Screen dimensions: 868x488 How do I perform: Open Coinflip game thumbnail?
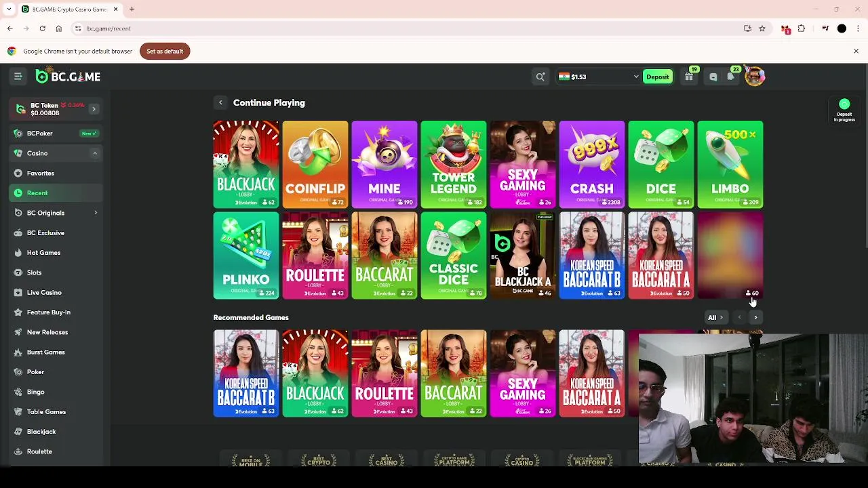tap(315, 164)
